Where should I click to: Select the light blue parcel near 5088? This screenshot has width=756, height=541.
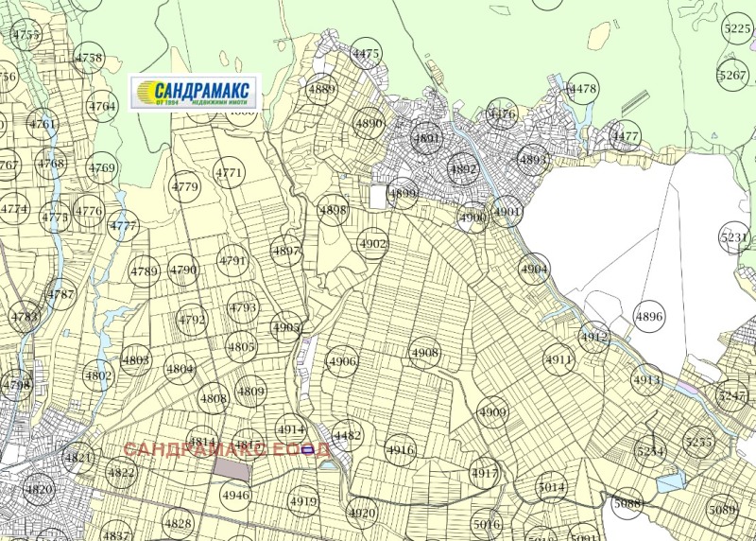pyautogui.click(x=669, y=482)
